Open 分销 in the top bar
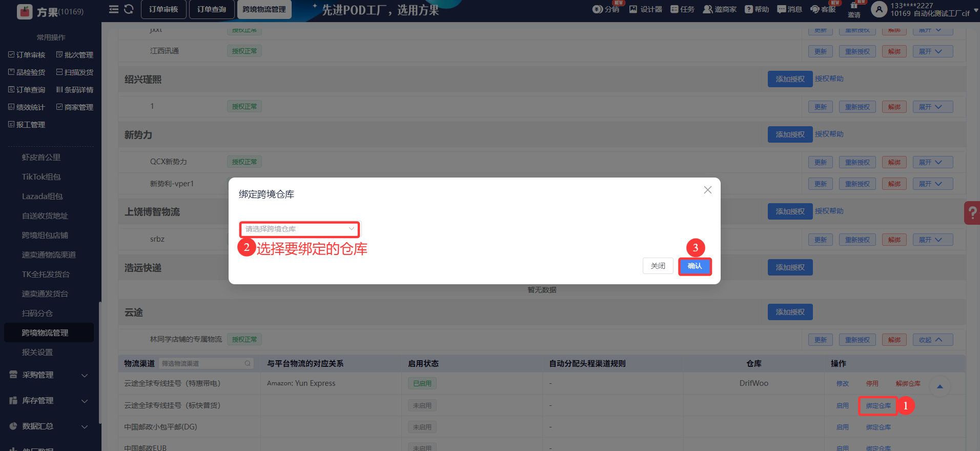 [606, 9]
